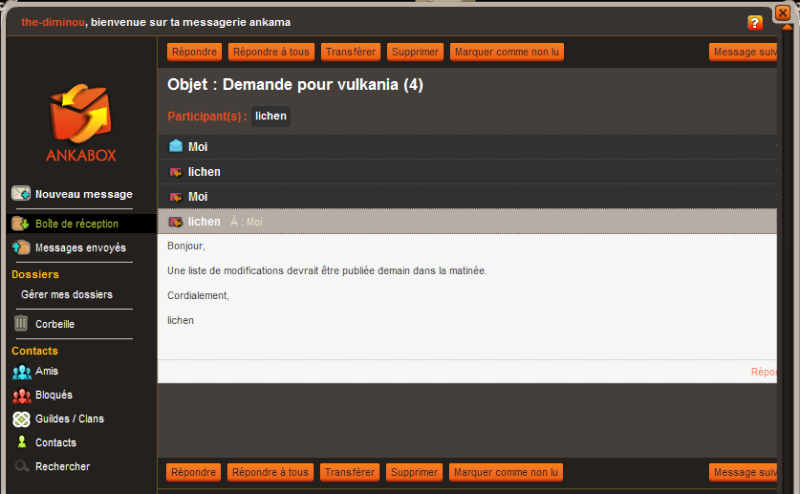Screen dimensions: 800x494
Task: Expand the first Moi message row
Action: click(x=467, y=147)
